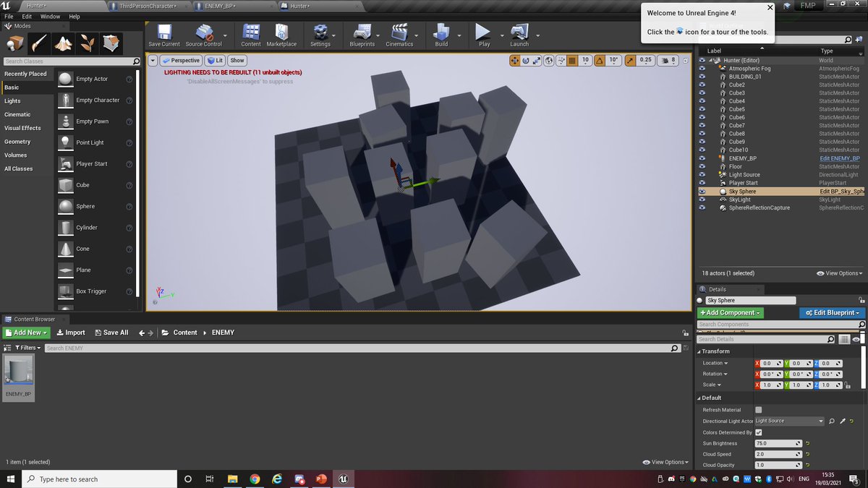Select the Foliage mode icon
This screenshot has width=868, height=488.
point(88,43)
